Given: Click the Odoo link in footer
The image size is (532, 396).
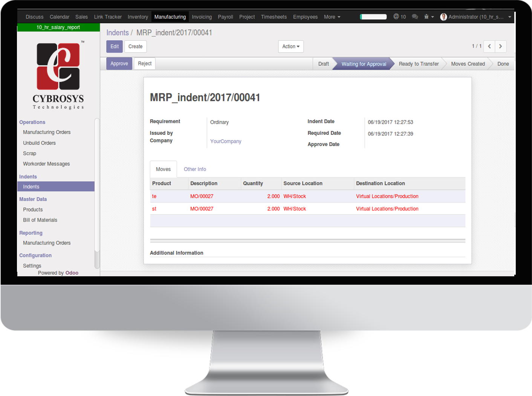Looking at the screenshot, I should click(x=72, y=273).
